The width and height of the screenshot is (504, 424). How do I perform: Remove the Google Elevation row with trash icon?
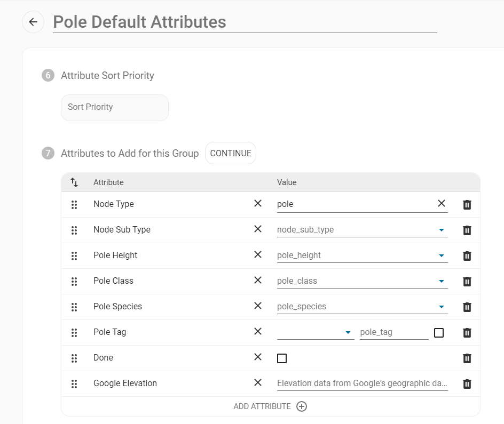click(467, 383)
